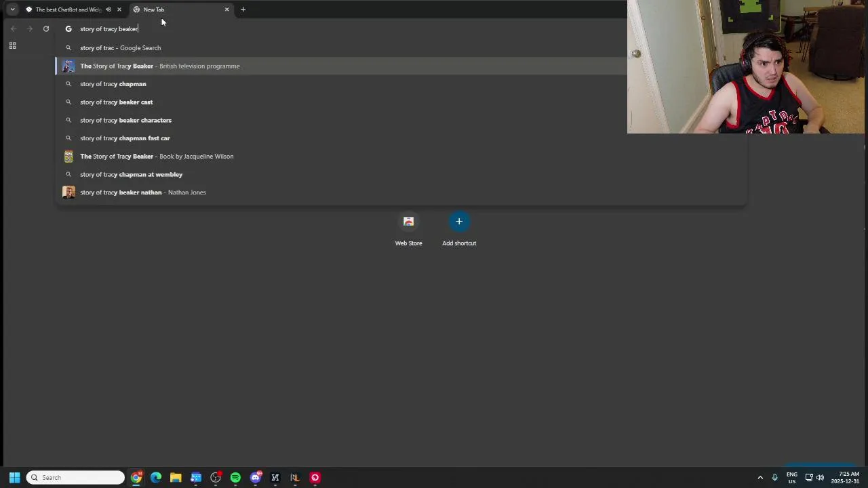This screenshot has width=868, height=488.
Task: Click the Nathan Jones photo thumbnail
Action: coord(68,192)
